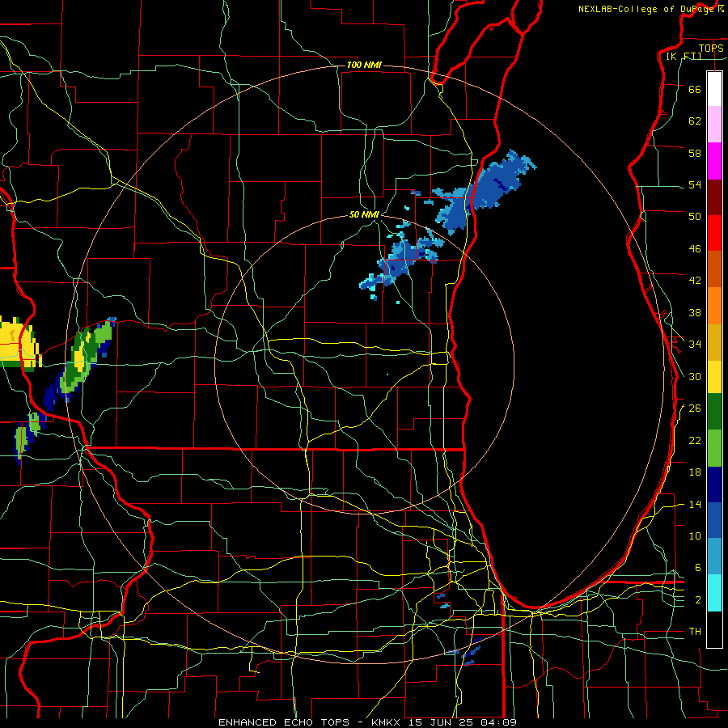Click the light pink legend swatch
Image resolution: width=728 pixels, height=728 pixels.
714,125
